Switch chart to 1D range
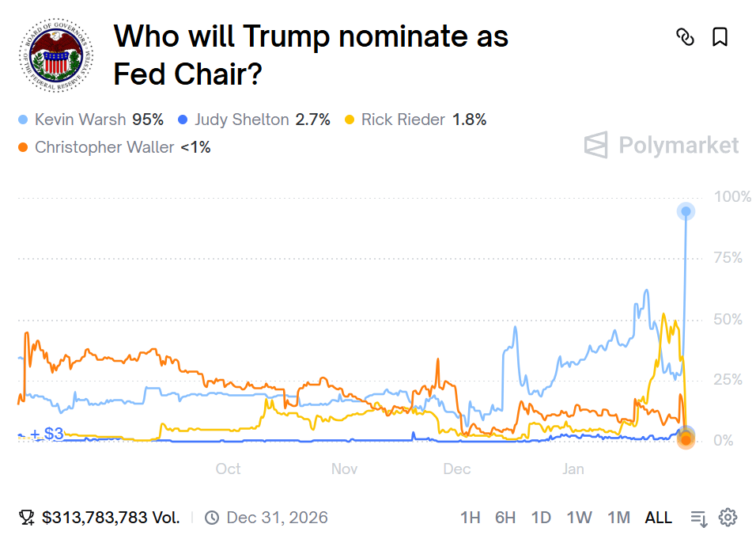This screenshot has width=756, height=539. pyautogui.click(x=541, y=518)
